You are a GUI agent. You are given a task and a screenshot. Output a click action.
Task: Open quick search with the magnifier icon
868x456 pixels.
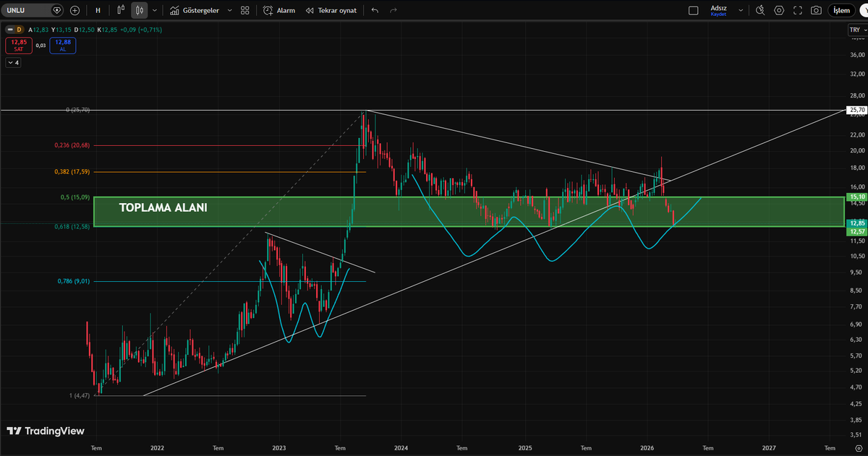tap(761, 10)
